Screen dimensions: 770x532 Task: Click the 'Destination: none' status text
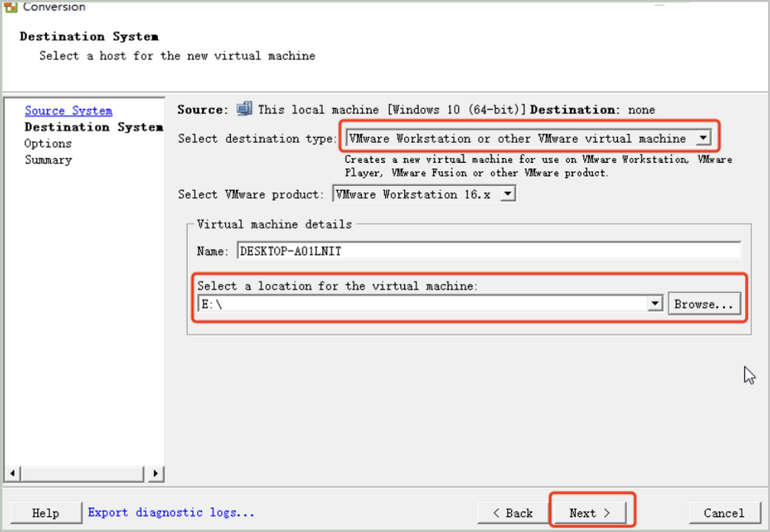(592, 110)
